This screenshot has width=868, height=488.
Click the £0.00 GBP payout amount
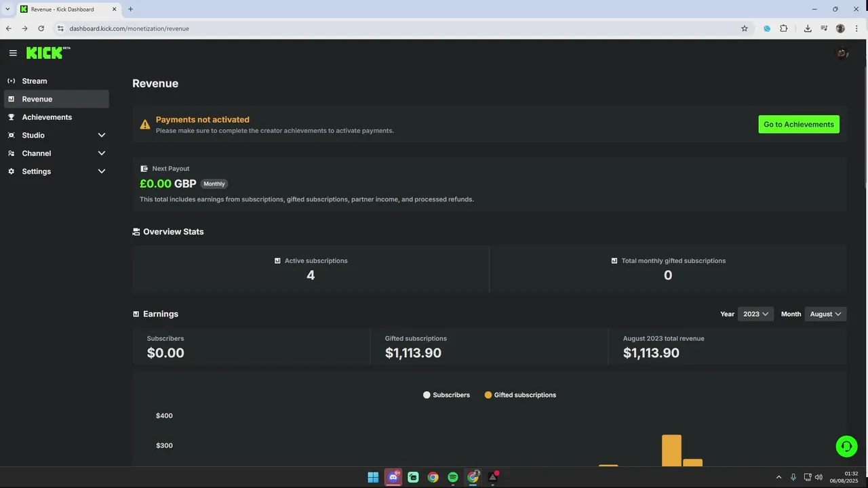(x=168, y=184)
